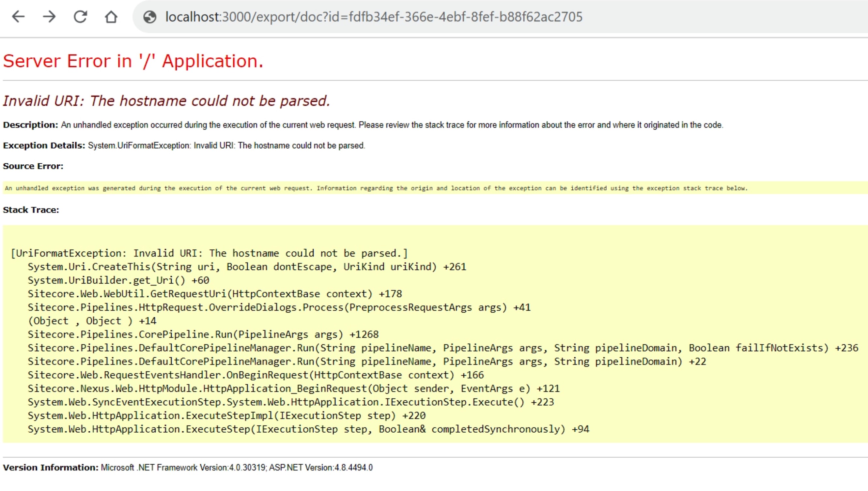Select the 'Server Error in '/' Application.' heading
The image size is (868, 491).
133,61
